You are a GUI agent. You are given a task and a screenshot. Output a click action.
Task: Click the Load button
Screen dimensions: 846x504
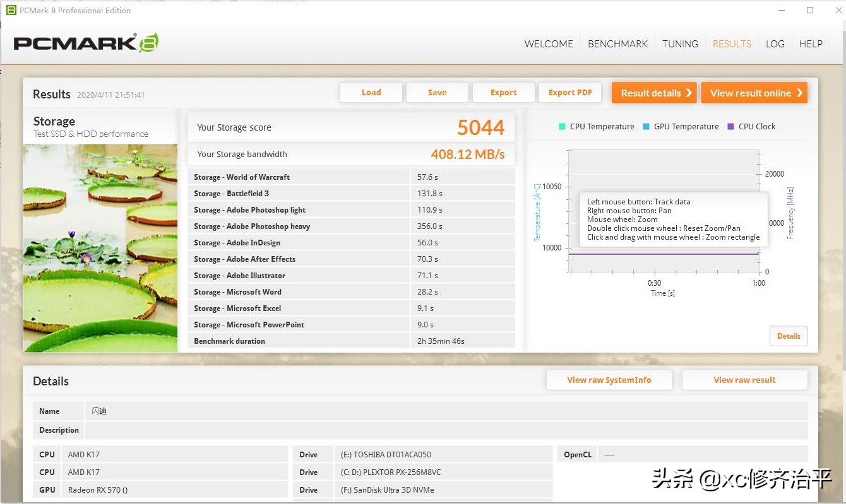(x=371, y=92)
